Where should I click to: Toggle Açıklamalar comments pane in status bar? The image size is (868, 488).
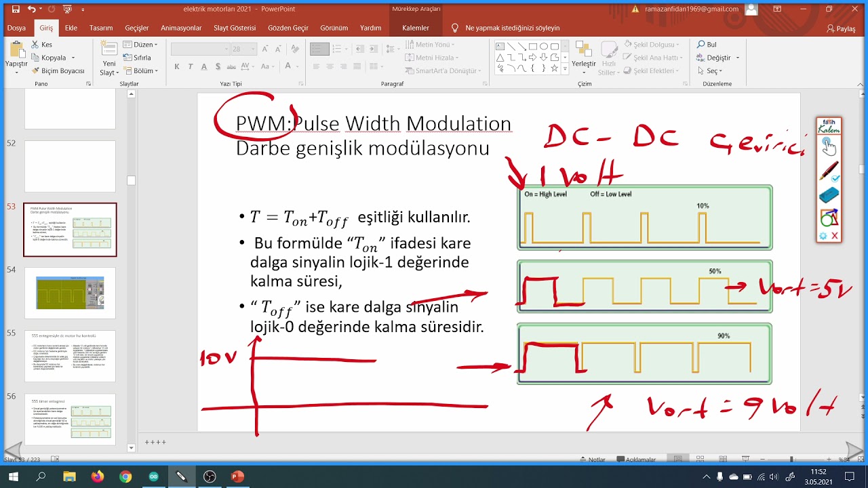pos(636,460)
